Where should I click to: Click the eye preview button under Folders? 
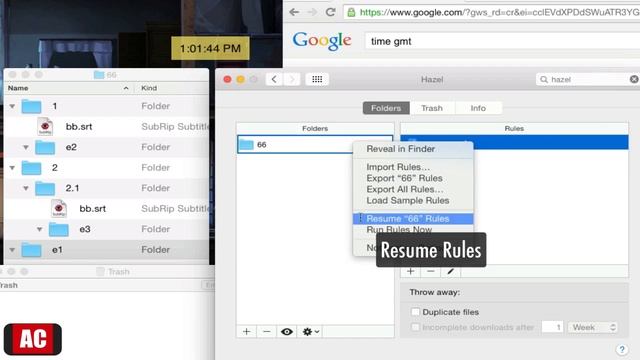point(287,331)
